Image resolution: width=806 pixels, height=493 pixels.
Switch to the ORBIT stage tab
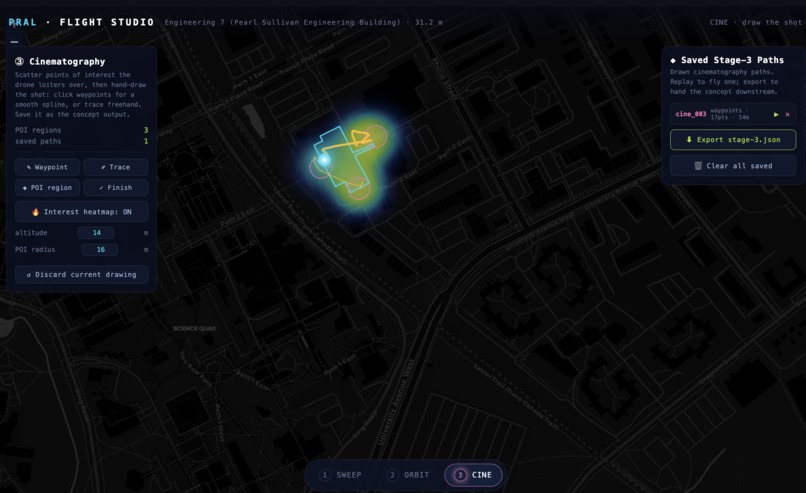[x=409, y=475]
